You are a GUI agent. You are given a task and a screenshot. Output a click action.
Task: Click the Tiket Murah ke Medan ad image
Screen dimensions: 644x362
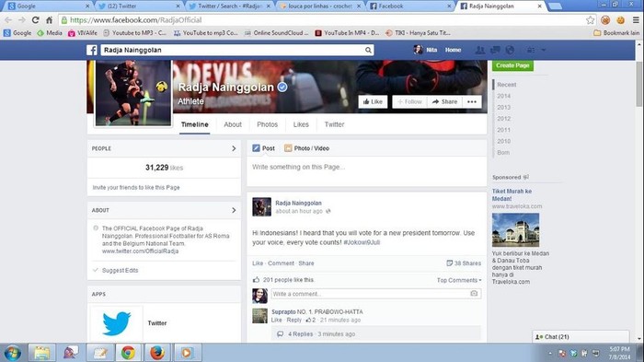point(515,229)
